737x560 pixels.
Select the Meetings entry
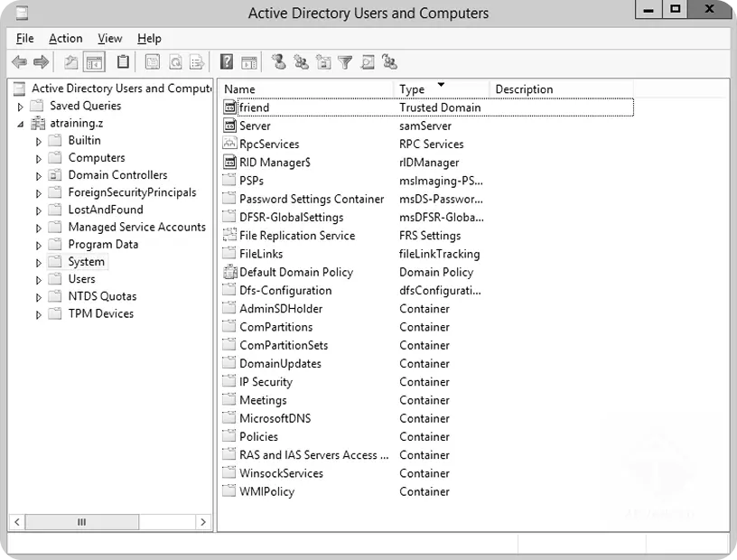pos(263,400)
